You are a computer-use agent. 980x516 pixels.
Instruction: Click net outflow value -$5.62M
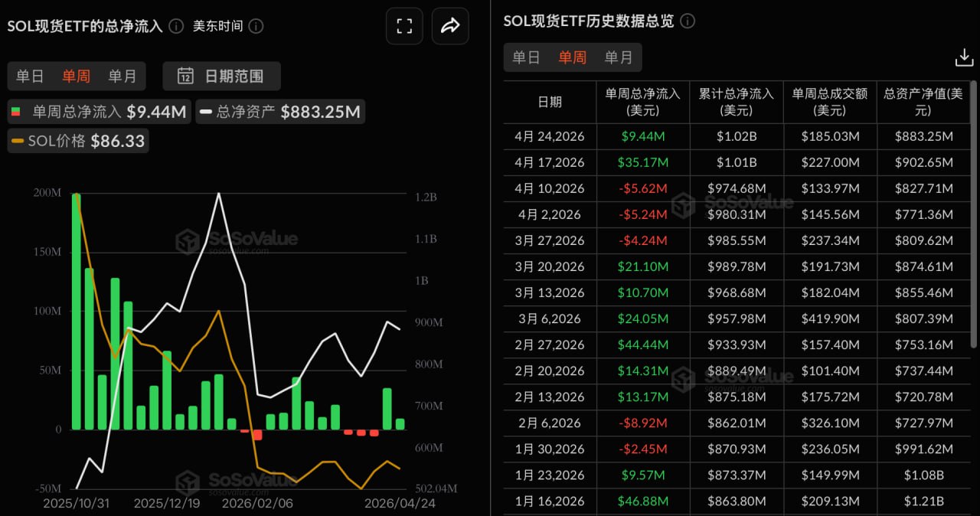tap(643, 188)
